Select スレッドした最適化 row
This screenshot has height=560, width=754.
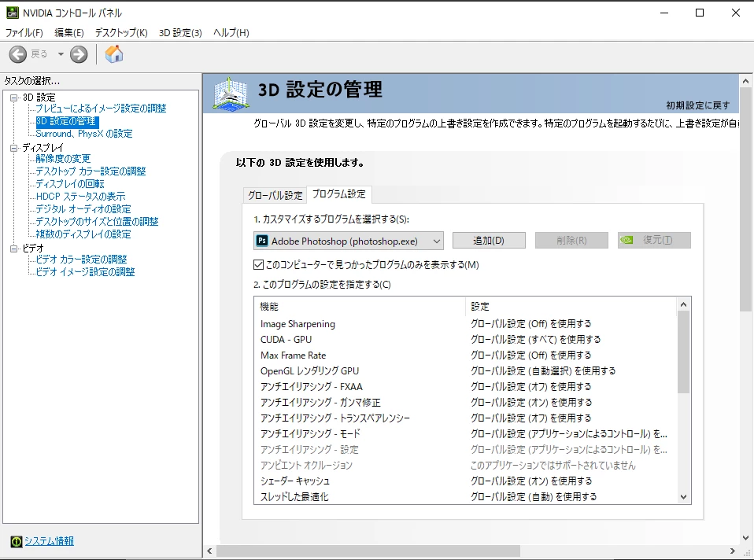(465, 496)
